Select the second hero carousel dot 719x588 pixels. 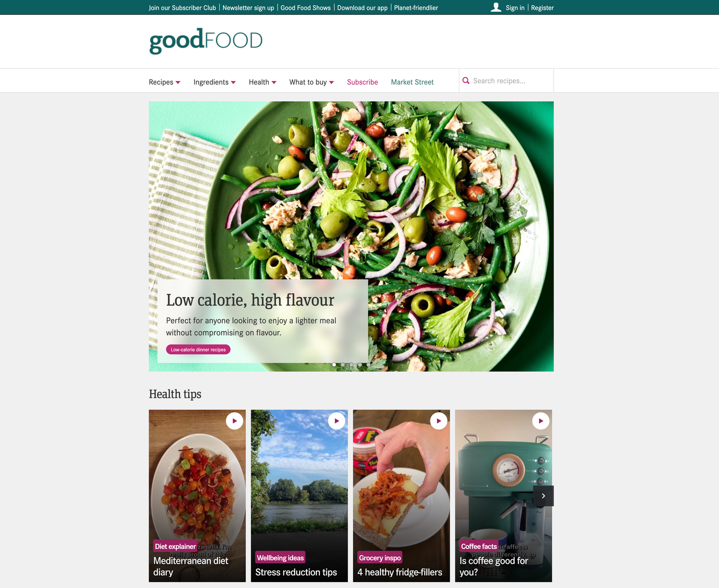[342, 365]
